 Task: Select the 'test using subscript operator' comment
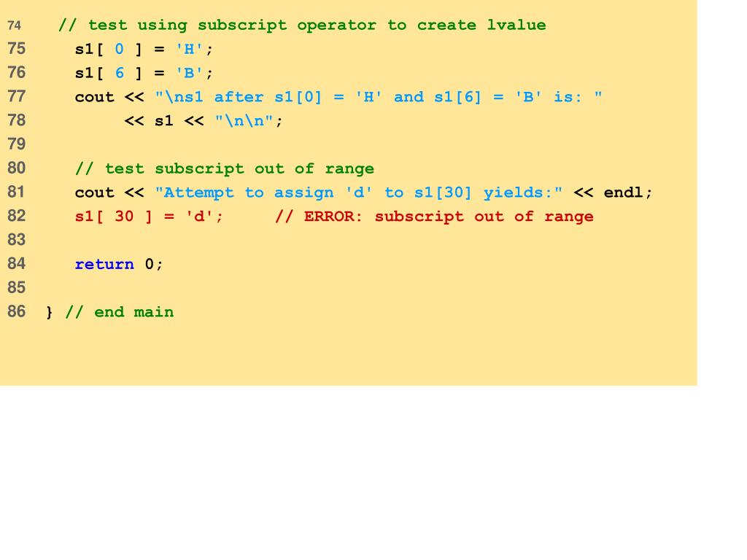click(x=301, y=26)
